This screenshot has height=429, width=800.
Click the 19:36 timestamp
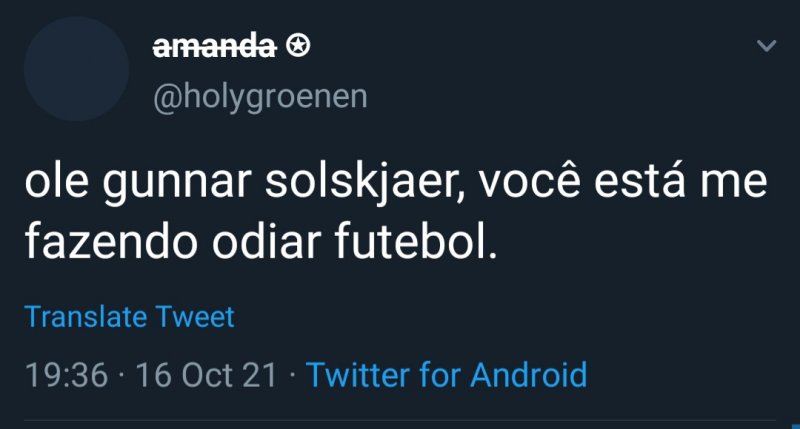click(65, 375)
